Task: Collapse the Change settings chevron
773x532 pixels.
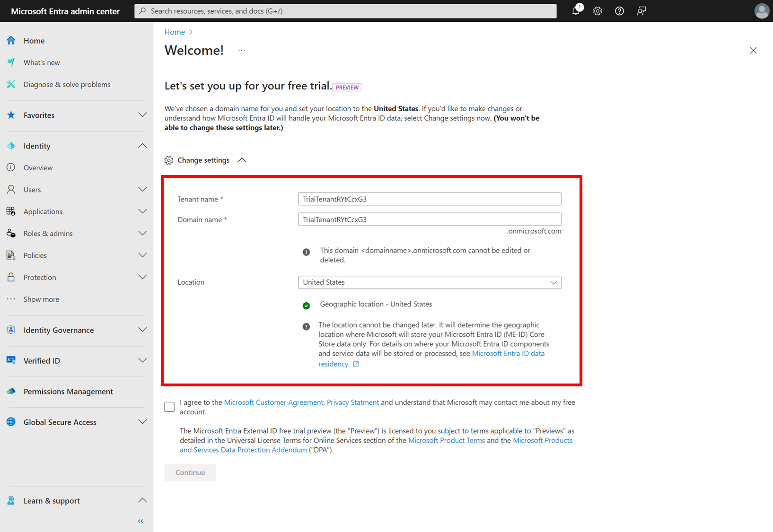Action: click(x=242, y=160)
